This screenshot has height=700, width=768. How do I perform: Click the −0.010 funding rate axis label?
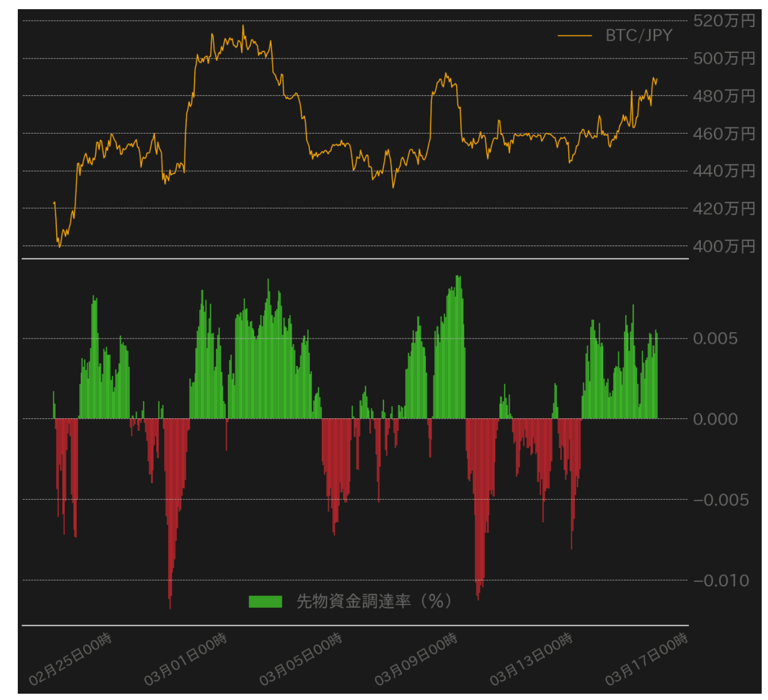pos(720,581)
